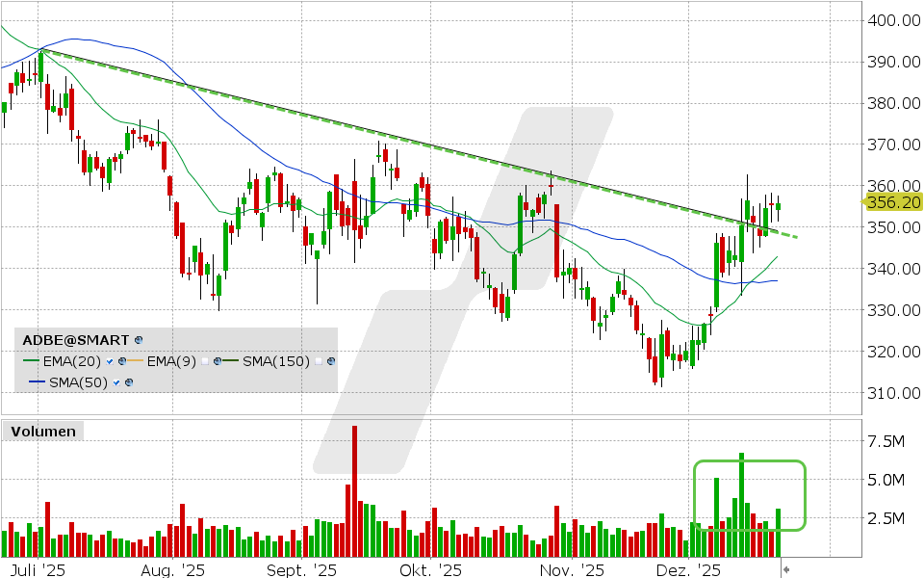Click the 7.5M volume axis label
The height and width of the screenshot is (578, 924).
(x=886, y=441)
